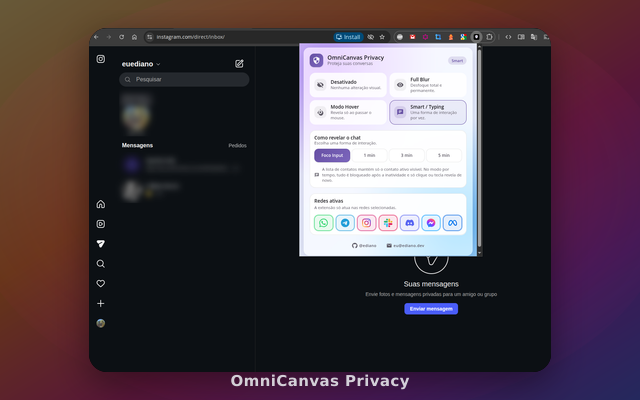Choose the 3 min reveal timer
The width and height of the screenshot is (640, 400).
[x=407, y=156]
